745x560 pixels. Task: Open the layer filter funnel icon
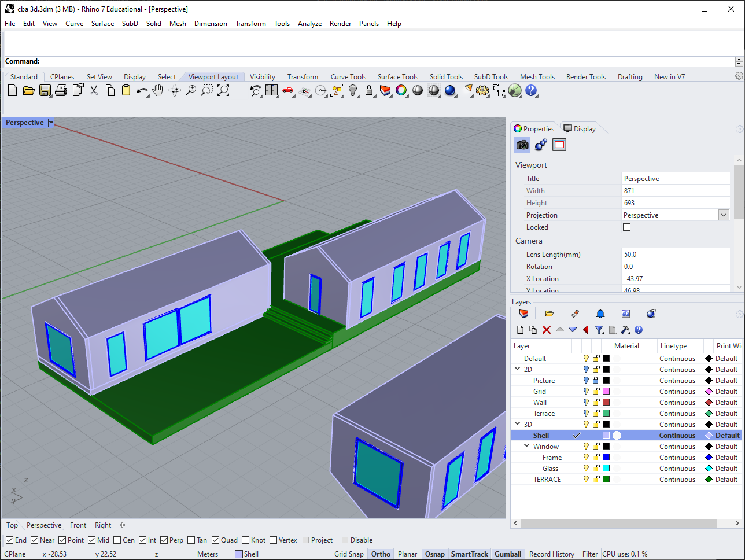pos(599,330)
